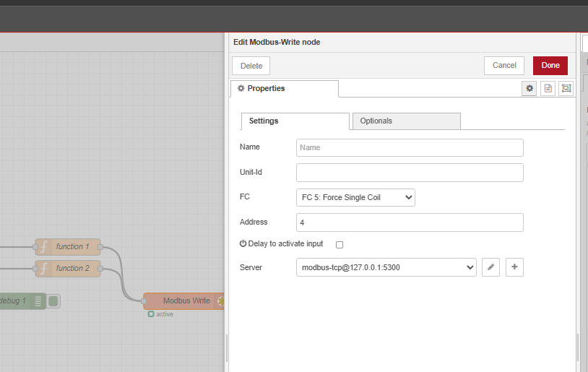Click the Done button

coord(550,66)
